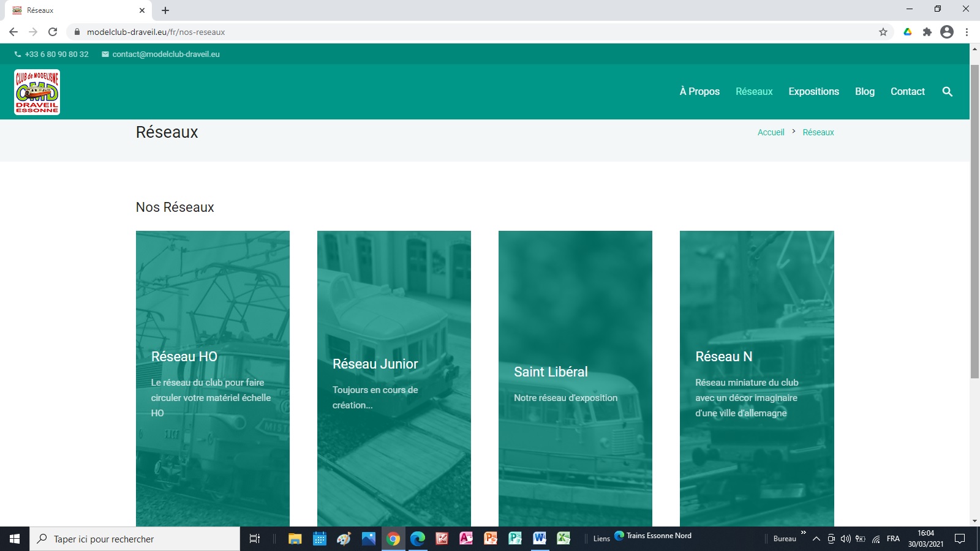Open Excel from the taskbar
The image size is (980, 551).
(x=563, y=539)
